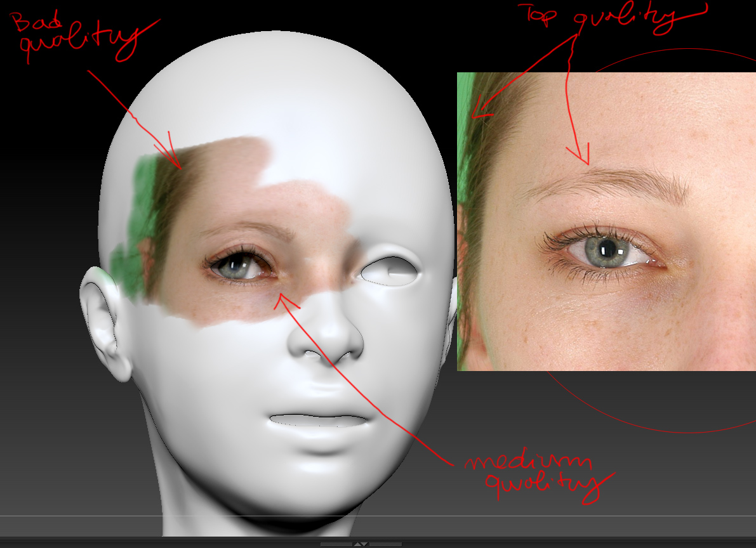Click the hatched strip right of the divider arrows
The height and width of the screenshot is (548, 756).
pyautogui.click(x=387, y=544)
